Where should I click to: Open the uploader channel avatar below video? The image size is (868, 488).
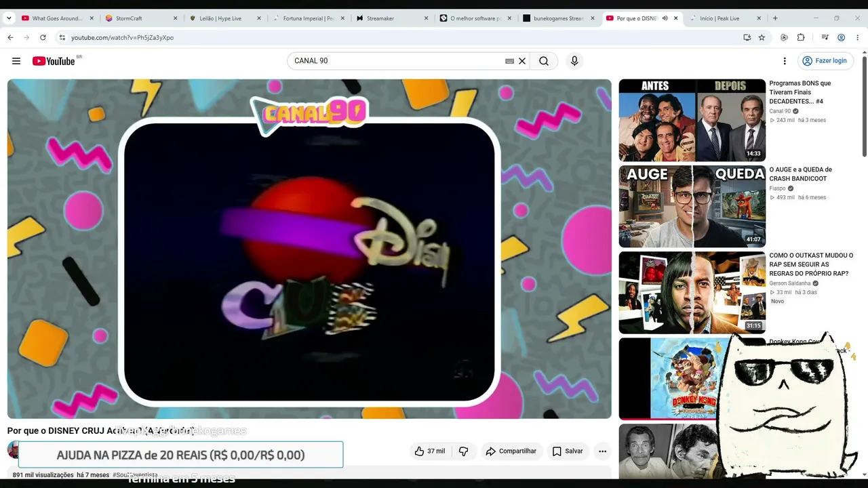[13, 450]
